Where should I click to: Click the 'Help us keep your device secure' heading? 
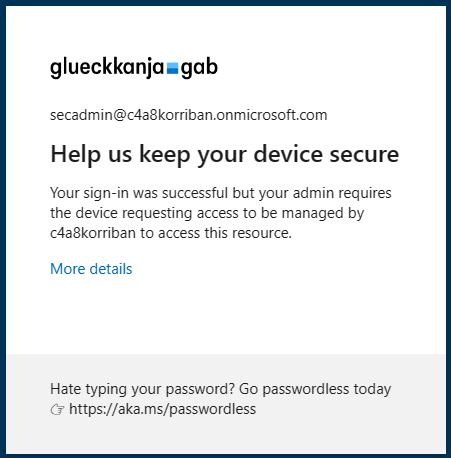click(225, 154)
